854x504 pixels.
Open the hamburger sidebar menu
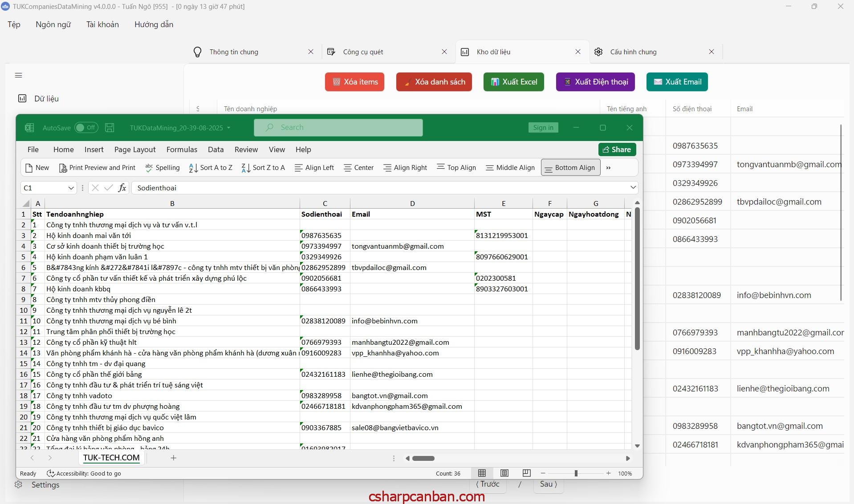coord(19,75)
